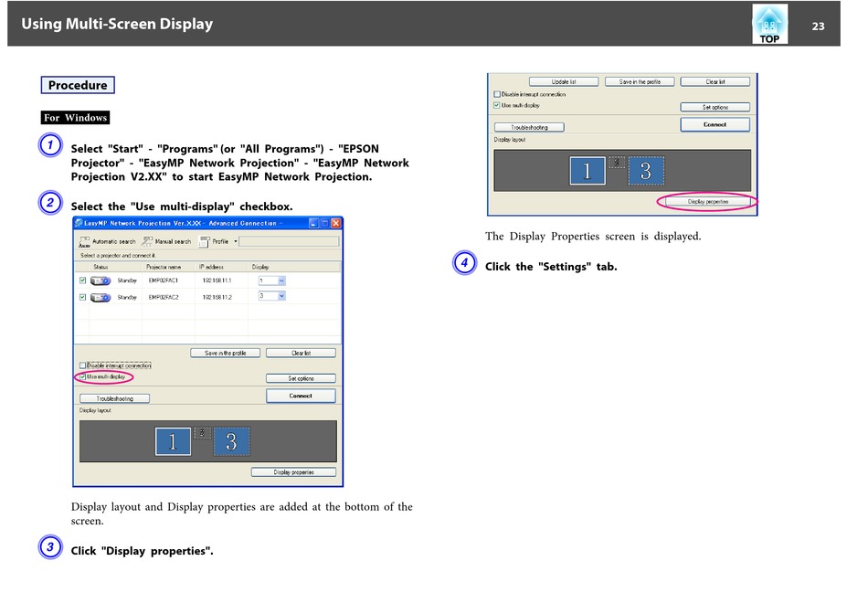Click the IP address 192.168.11.2
Screen dimensions: 868x603
pos(217,297)
